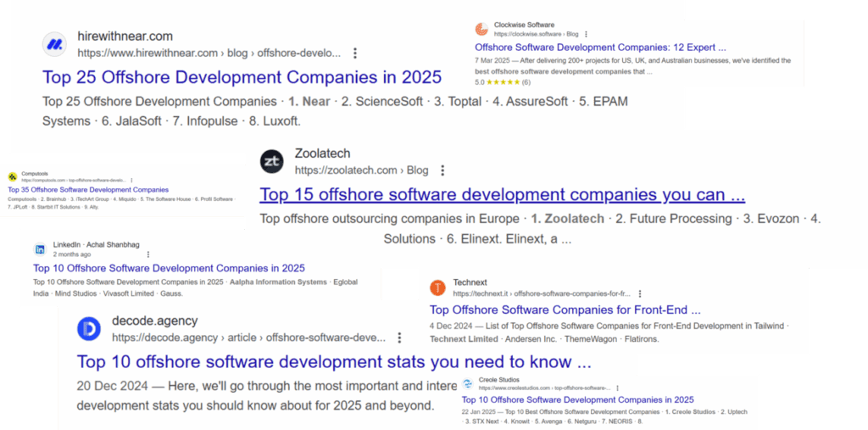Click the 5.0 star rating in Clockwise result

[x=503, y=82]
